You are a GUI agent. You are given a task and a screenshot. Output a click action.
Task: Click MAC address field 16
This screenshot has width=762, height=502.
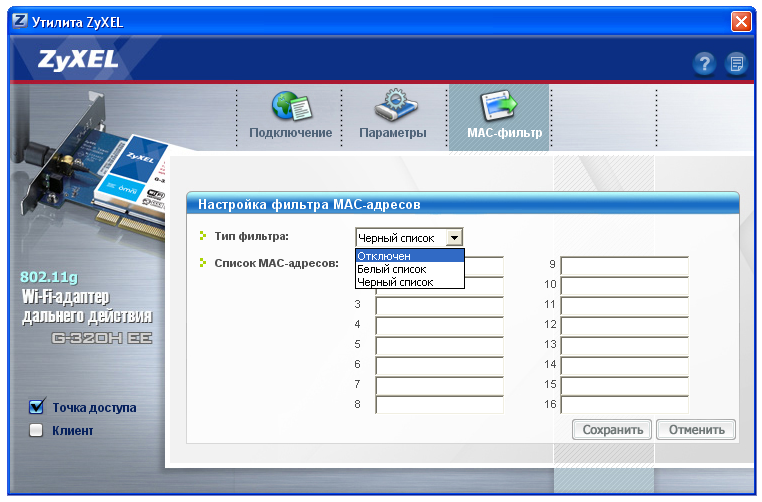(624, 405)
